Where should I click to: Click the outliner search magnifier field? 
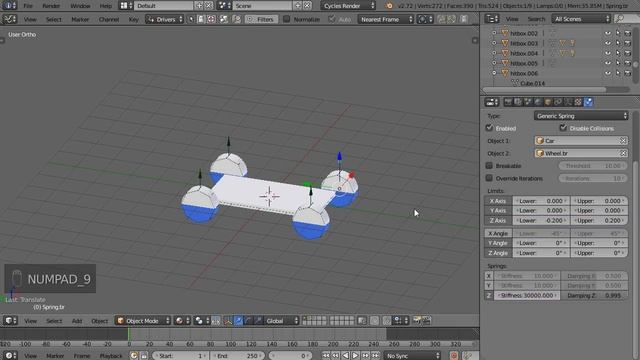[626, 19]
